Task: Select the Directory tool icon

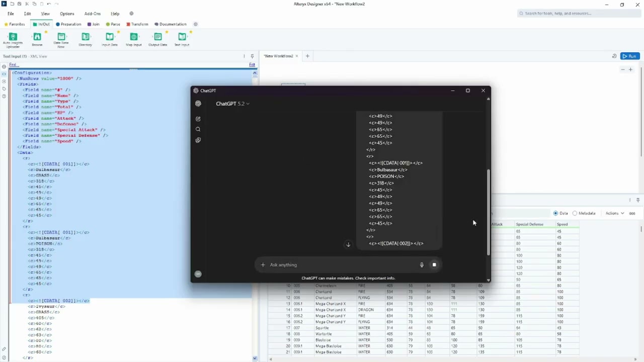Action: (x=86, y=37)
